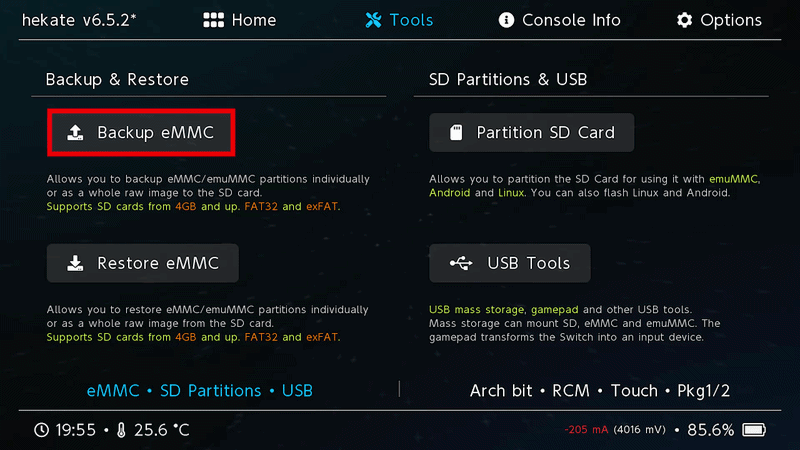The image size is (800, 450).
Task: Open the Partition SD Card button
Action: pos(531,133)
